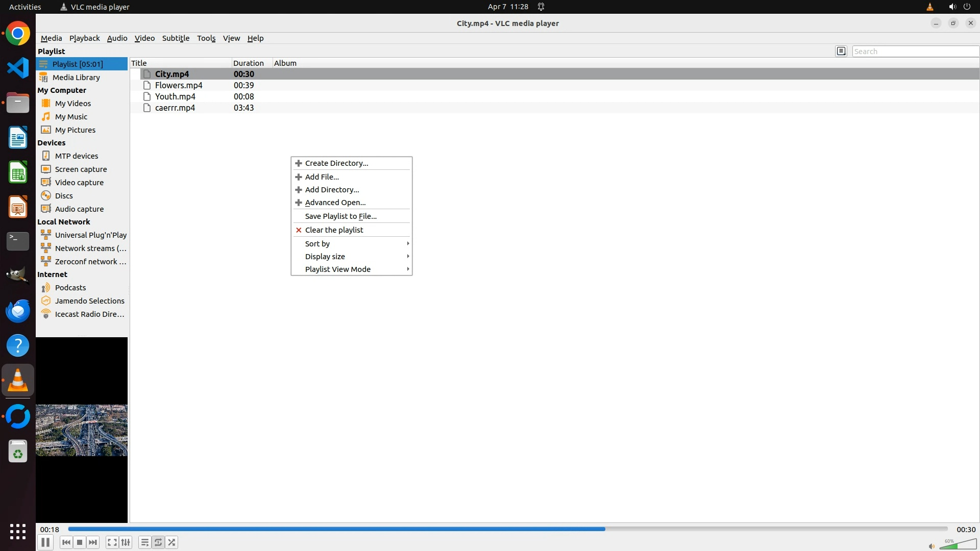The image size is (980, 551).
Task: Stop playback with the stop button
Action: click(x=80, y=542)
